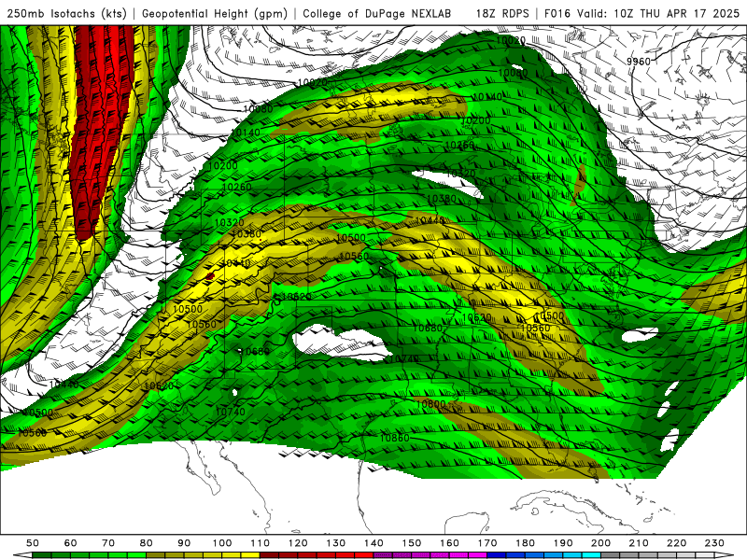Click the '18Z RDPS' model run label
This screenshot has height=560, width=747.
pos(502,13)
